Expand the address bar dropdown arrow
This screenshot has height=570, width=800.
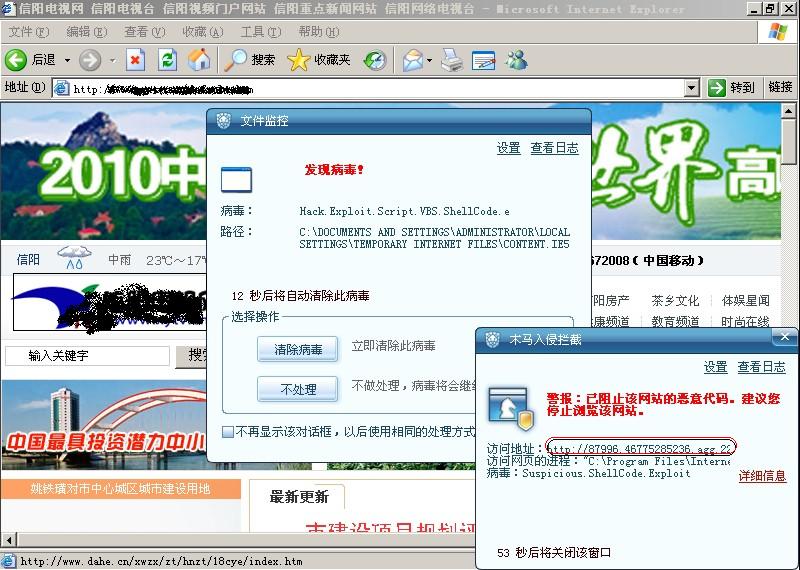pyautogui.click(x=692, y=88)
